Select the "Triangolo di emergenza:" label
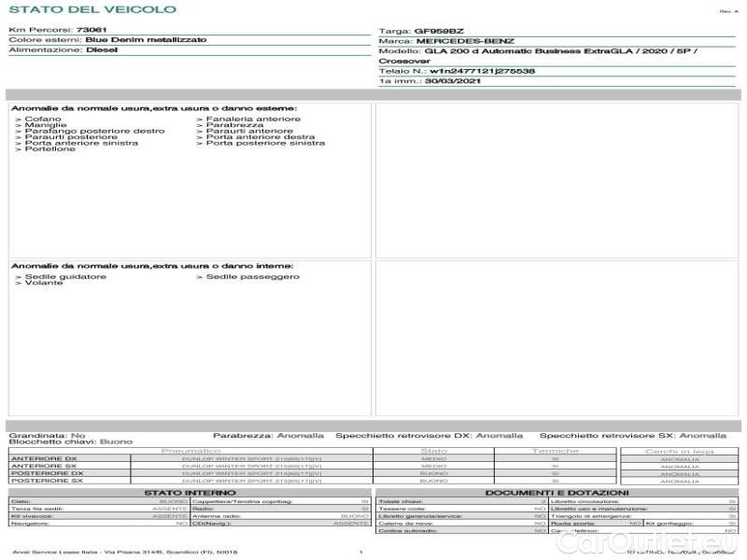 (x=591, y=516)
